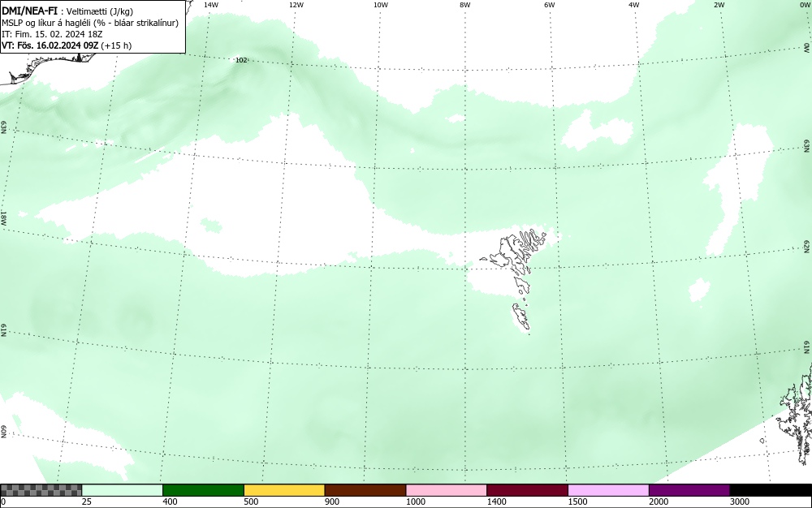Click the 2W longitude label
The height and width of the screenshot is (508, 812).
[x=719, y=5]
